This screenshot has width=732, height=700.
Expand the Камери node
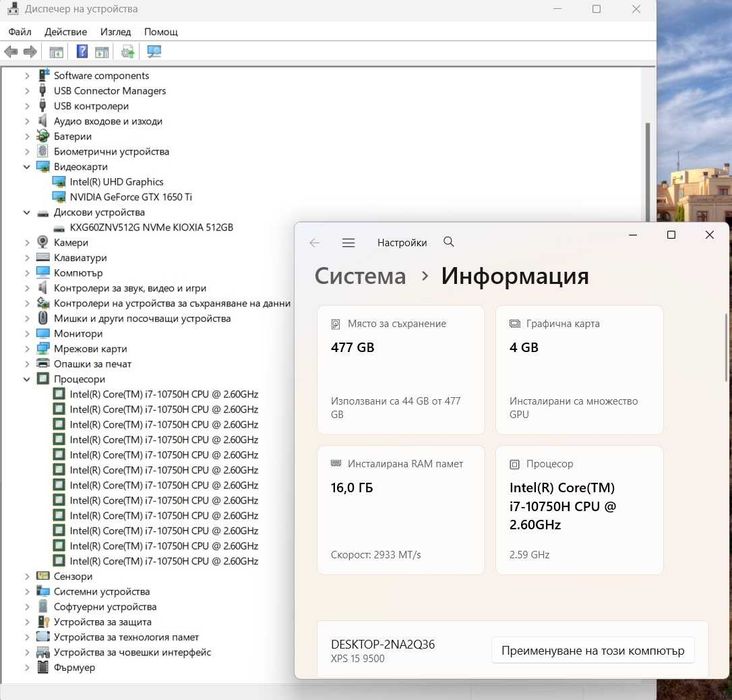point(27,242)
